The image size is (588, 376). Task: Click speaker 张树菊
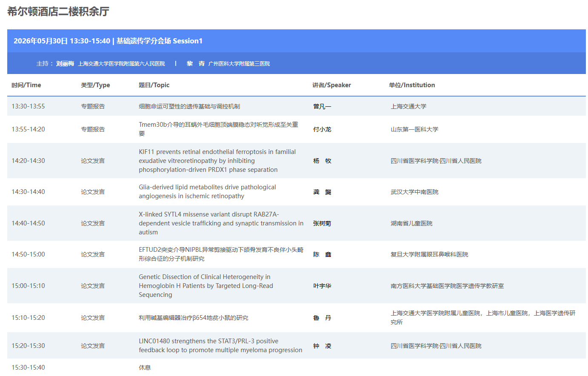pos(322,223)
